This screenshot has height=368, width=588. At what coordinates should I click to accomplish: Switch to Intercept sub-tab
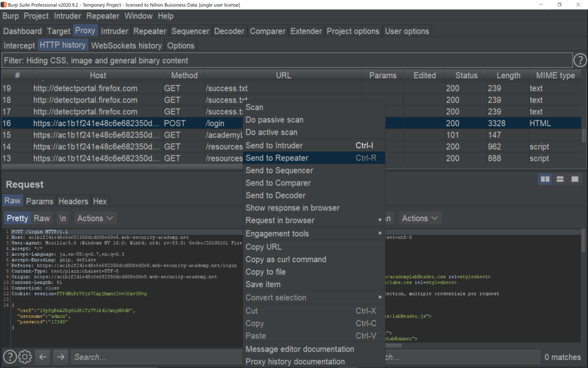(x=20, y=46)
